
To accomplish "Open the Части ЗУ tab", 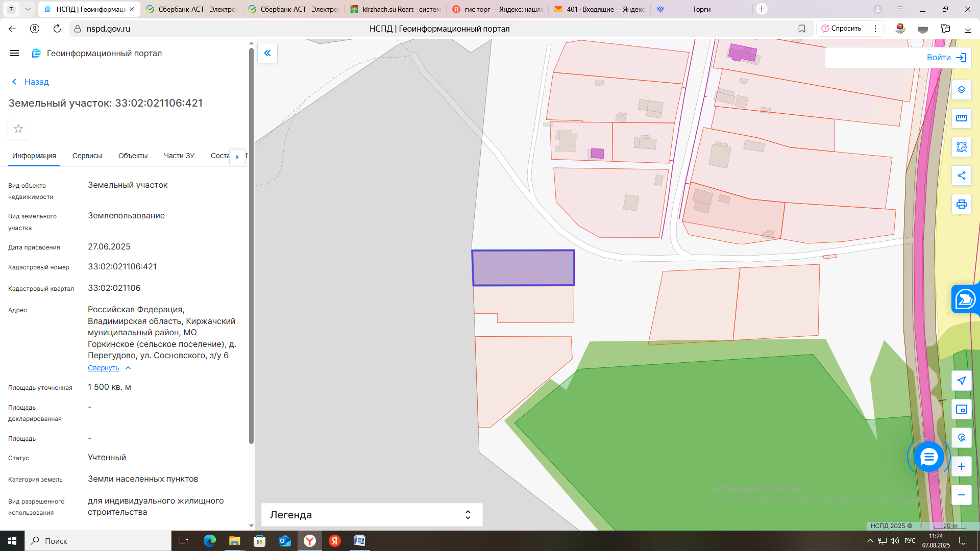I will point(179,156).
